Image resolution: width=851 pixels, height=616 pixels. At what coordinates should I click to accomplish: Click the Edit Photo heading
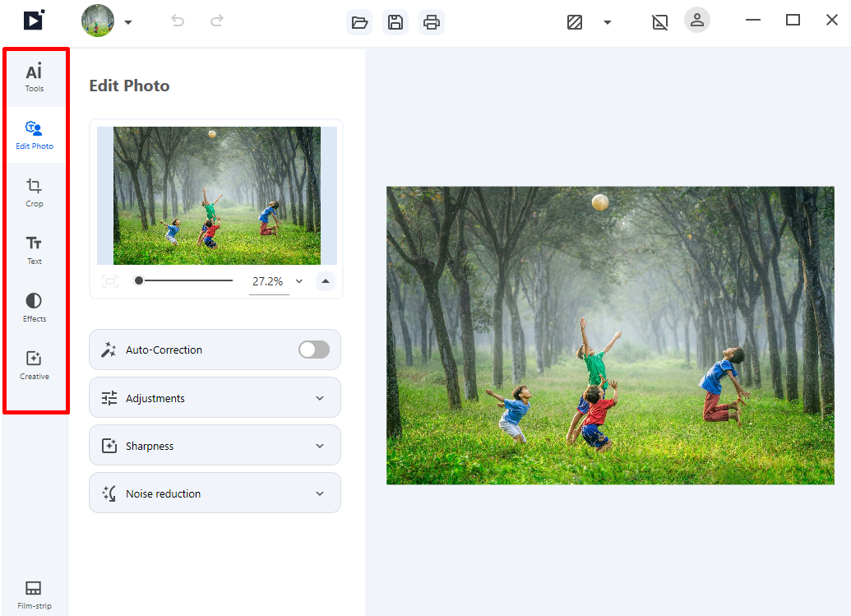(x=129, y=86)
